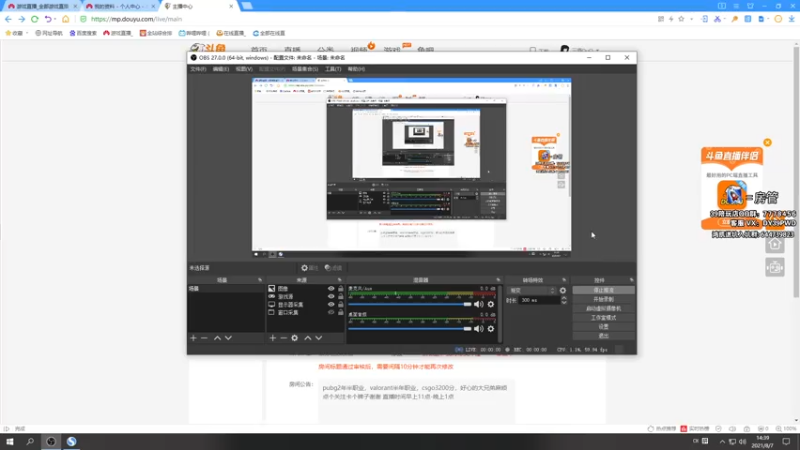Image resolution: width=800 pixels, height=450 pixels.
Task: Add a new source with the plus icon
Action: (272, 338)
